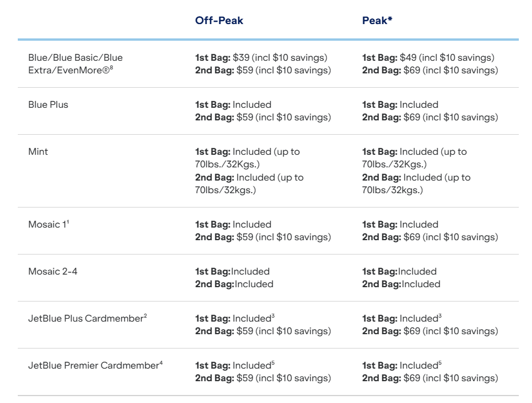The image size is (532, 403).
Task: Click Mosaic 2-4 Peak 2nd Bag Included
Action: pos(421,284)
